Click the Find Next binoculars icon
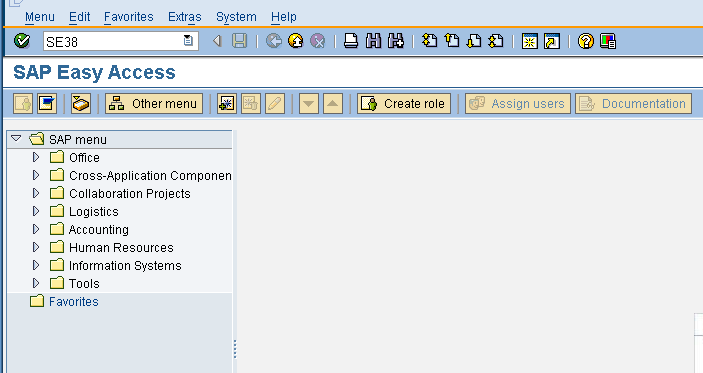Viewport: 703px width, 373px height. click(395, 41)
